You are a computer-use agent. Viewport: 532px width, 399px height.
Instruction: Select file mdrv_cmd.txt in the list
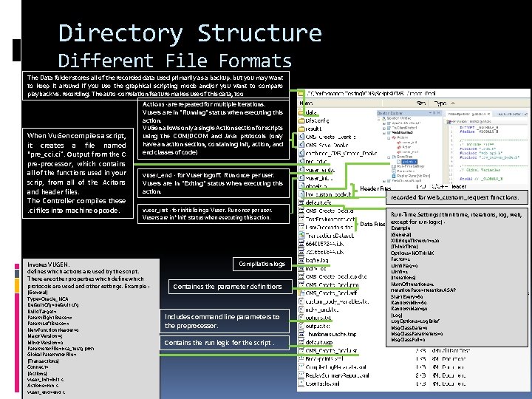321,310
